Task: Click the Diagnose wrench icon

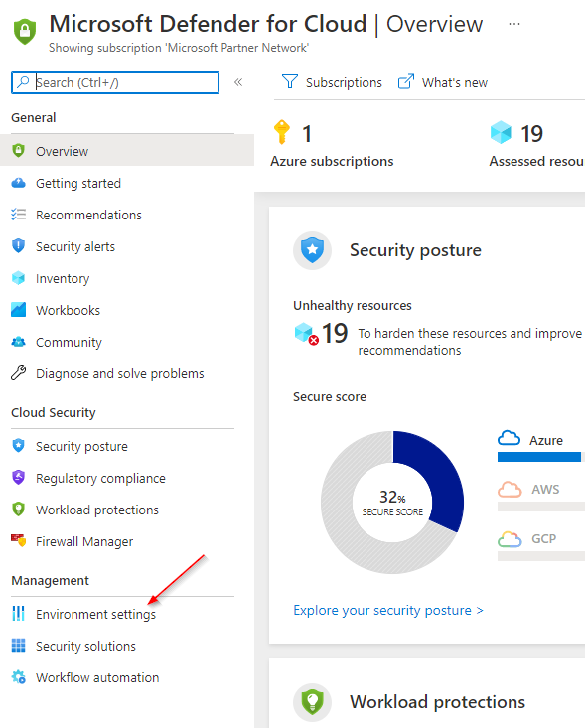Action: [x=18, y=372]
